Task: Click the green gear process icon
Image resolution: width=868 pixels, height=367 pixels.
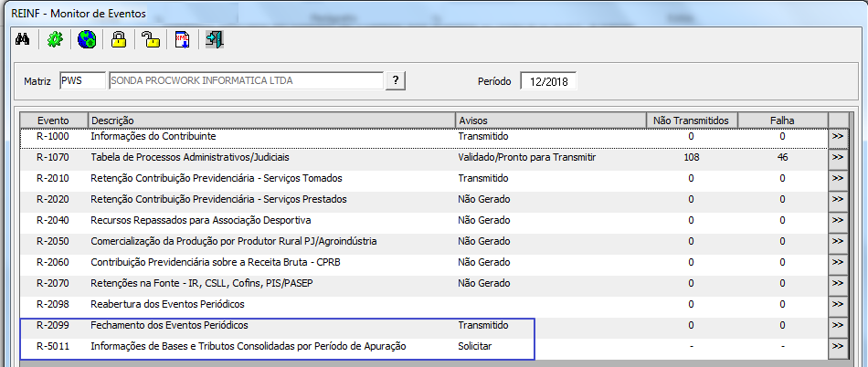Action: pos(55,40)
